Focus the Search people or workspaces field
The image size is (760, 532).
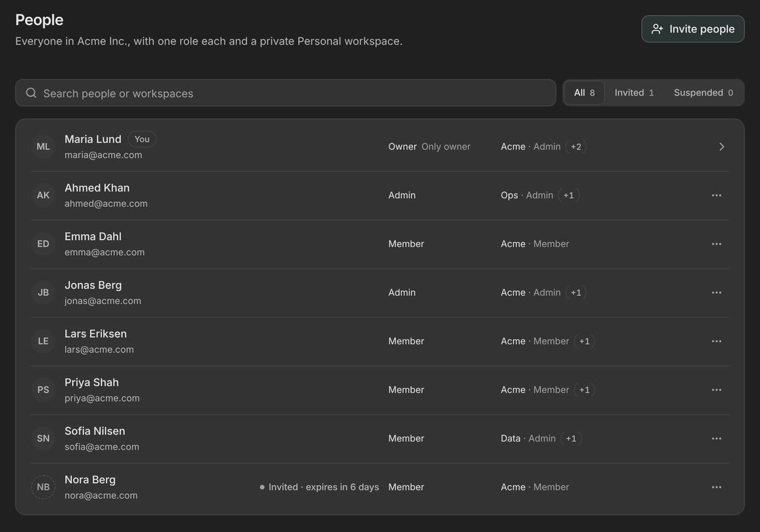click(x=286, y=93)
